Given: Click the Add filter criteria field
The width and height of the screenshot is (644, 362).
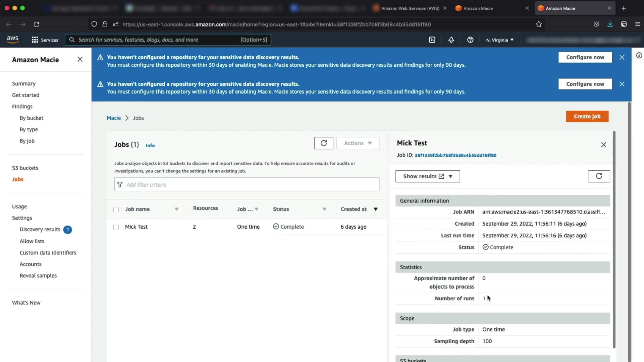Looking at the screenshot, I should [x=247, y=185].
